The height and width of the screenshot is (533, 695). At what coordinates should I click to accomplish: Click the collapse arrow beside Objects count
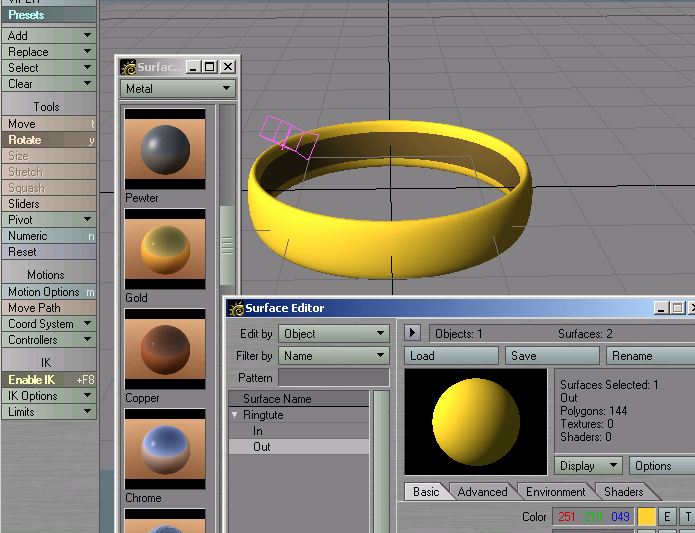pos(413,333)
